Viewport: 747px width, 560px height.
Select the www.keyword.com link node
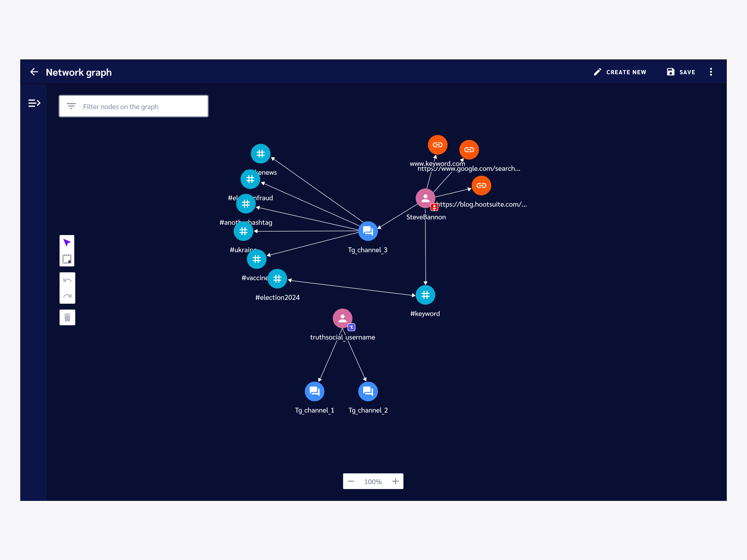tap(438, 145)
